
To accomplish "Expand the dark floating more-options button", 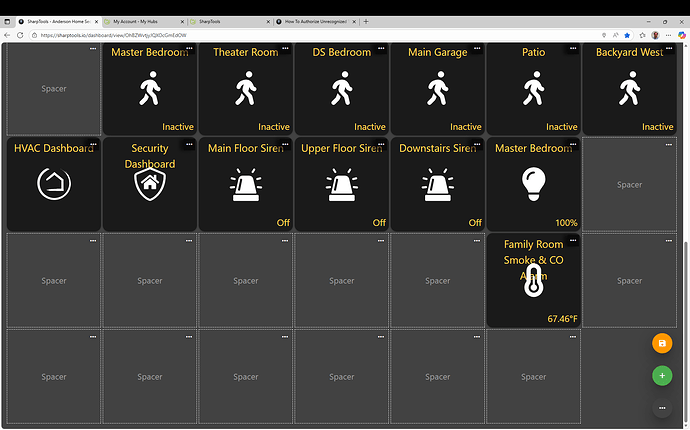I will click(x=661, y=408).
